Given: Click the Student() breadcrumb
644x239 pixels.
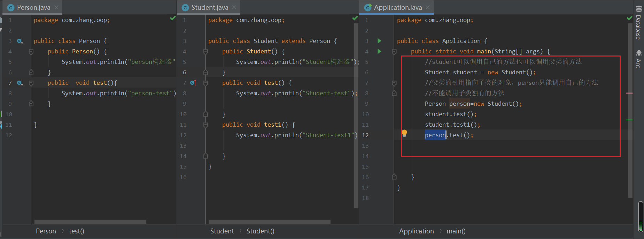Looking at the screenshot, I should pyautogui.click(x=260, y=231).
